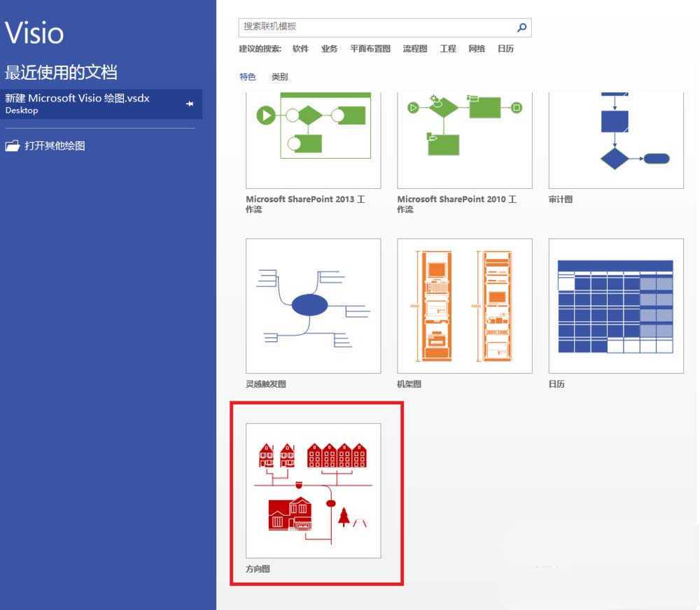Screen dimensions: 700x610
Task: Search suggested term 软件
Action: pos(300,49)
